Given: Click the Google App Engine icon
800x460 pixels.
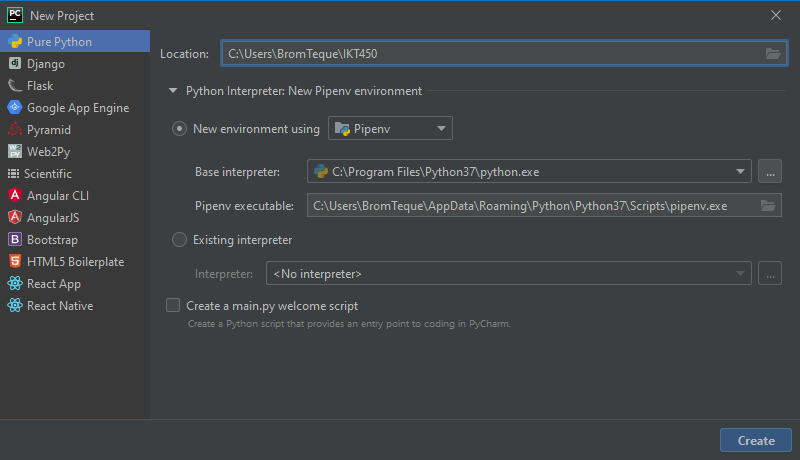Looking at the screenshot, I should click(x=15, y=108).
